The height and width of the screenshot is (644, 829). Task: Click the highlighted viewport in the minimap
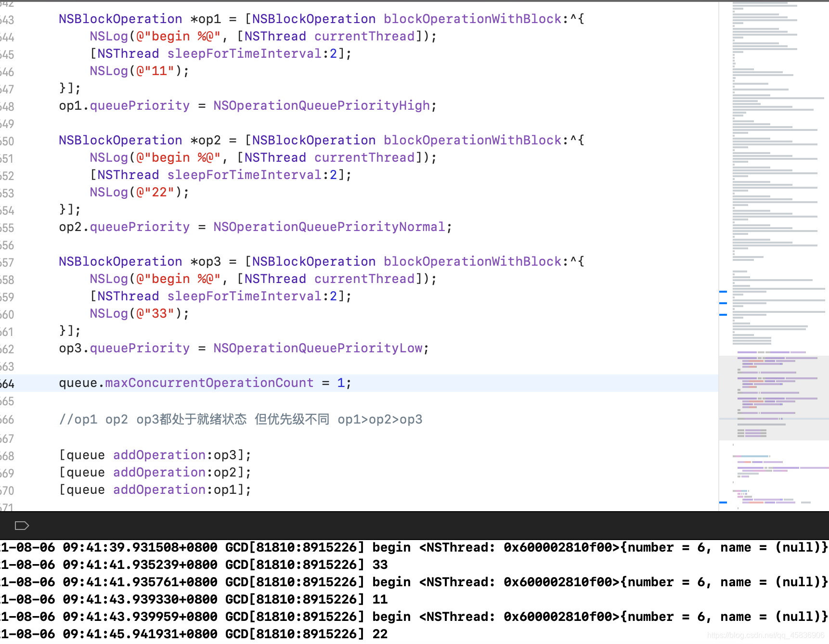[774, 398]
